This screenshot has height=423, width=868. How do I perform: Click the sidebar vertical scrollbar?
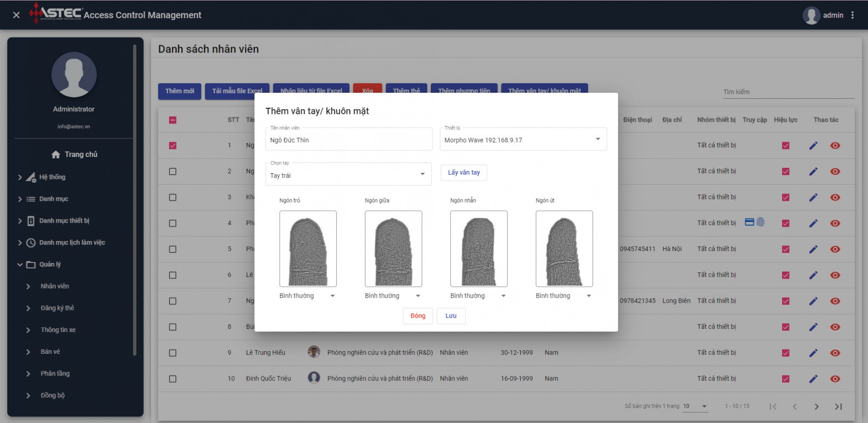(x=135, y=200)
